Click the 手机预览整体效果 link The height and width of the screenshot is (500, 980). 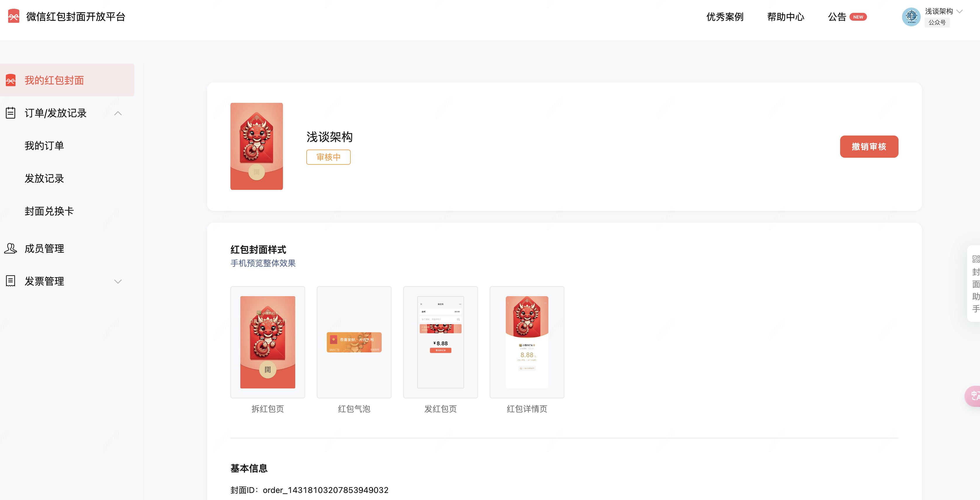(263, 263)
